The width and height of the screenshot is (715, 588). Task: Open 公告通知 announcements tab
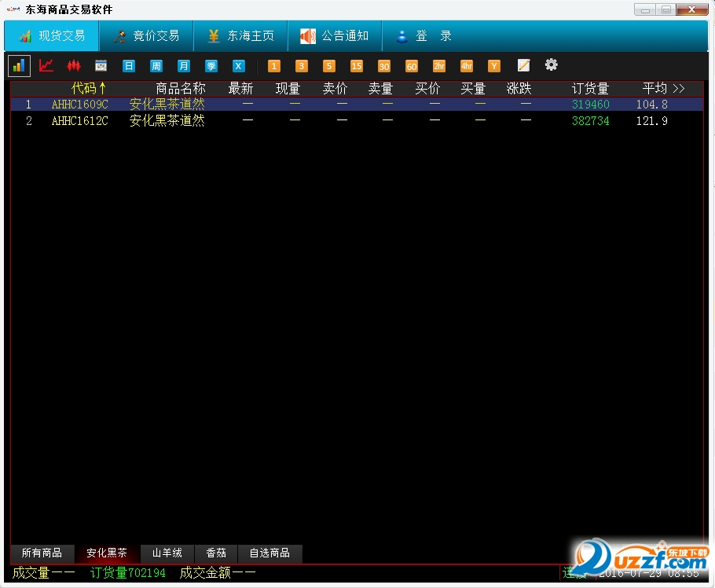coord(335,35)
